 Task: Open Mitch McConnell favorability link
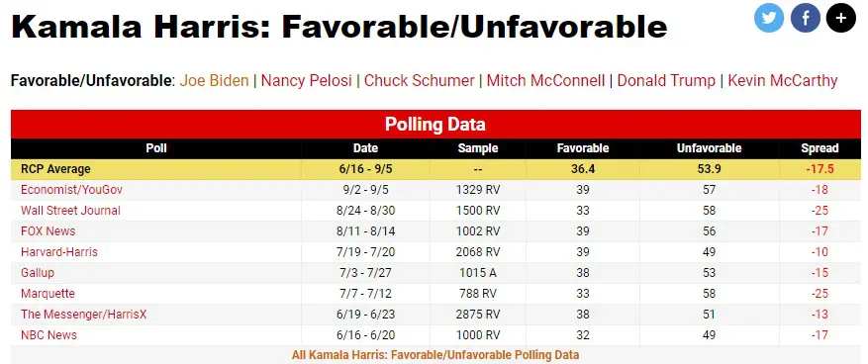click(x=545, y=81)
